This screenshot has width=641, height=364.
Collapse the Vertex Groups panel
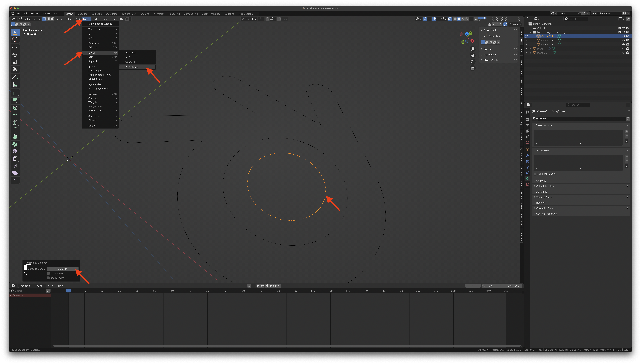coord(581,125)
